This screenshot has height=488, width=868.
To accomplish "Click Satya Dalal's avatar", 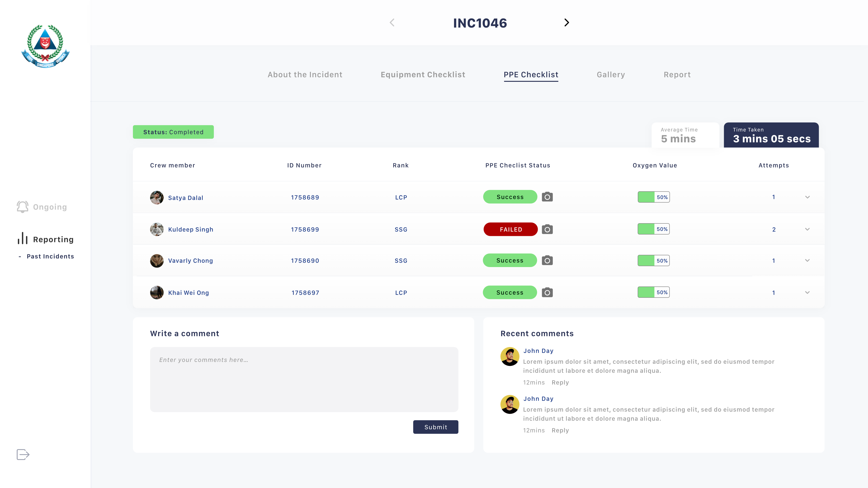I will click(157, 198).
